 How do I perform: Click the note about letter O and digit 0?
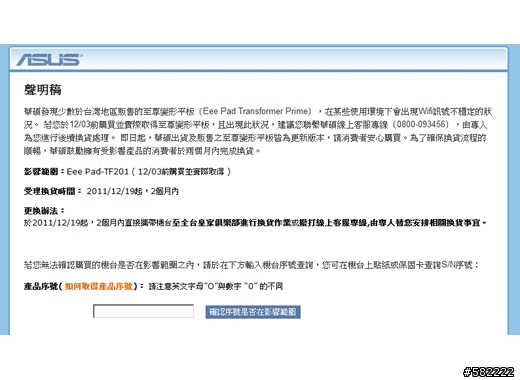point(216,286)
